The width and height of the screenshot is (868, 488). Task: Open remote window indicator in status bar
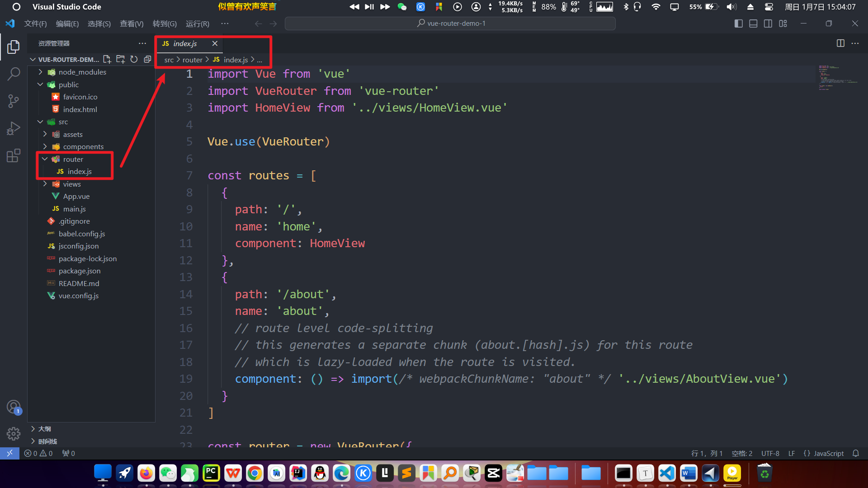click(x=9, y=453)
